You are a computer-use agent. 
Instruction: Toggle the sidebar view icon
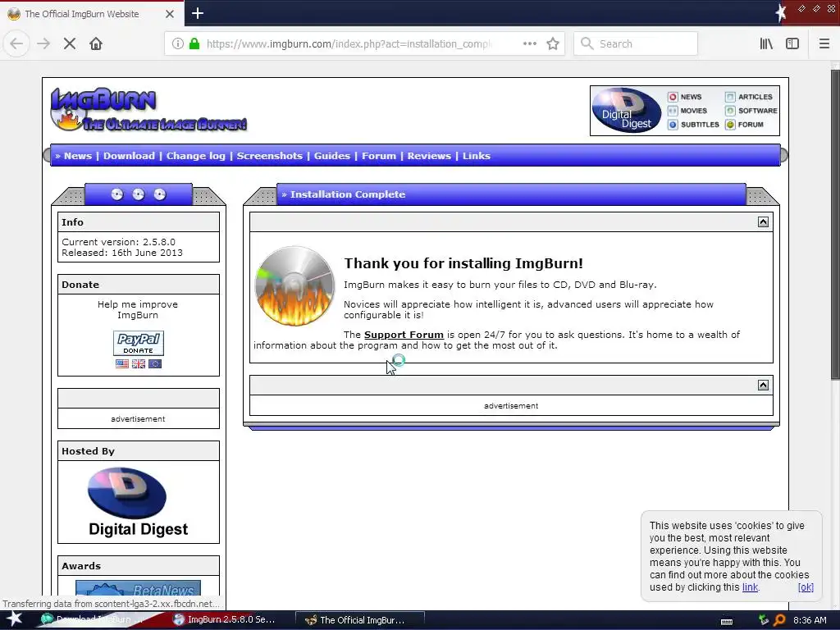tap(792, 43)
